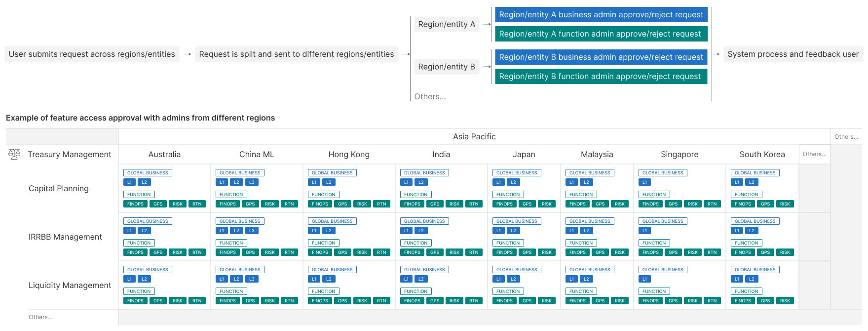This screenshot has width=868, height=331.
Task: Select the South Korea column header
Action: [x=762, y=155]
